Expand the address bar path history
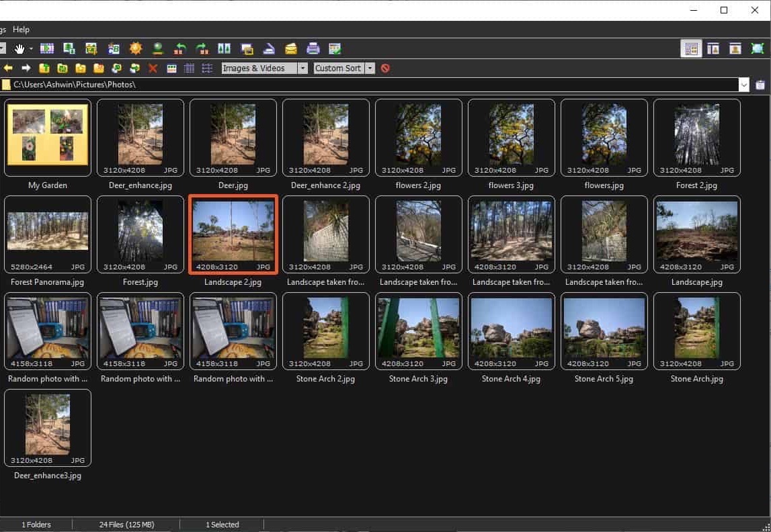 [x=744, y=85]
